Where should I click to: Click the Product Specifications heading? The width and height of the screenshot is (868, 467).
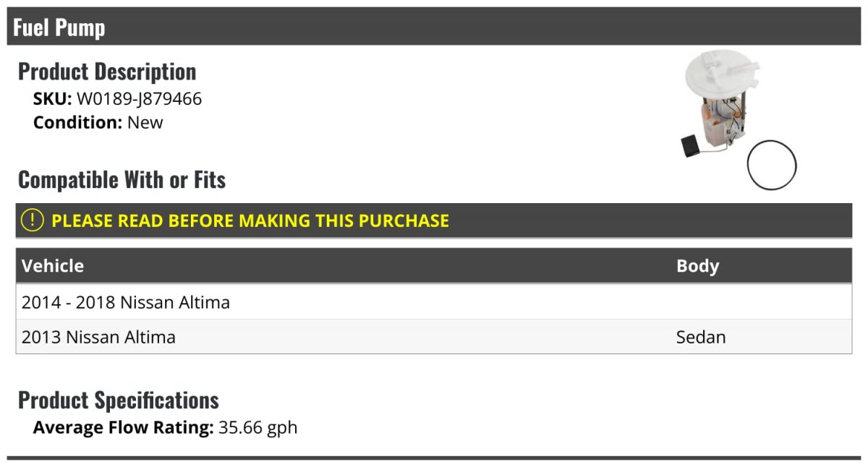coord(119,400)
